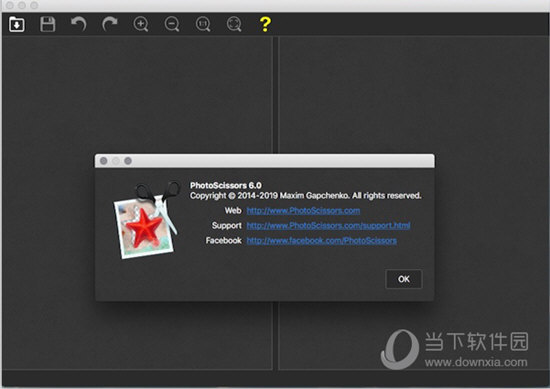The height and width of the screenshot is (389, 550).
Task: Open the PhotoScissors support page link
Action: pyautogui.click(x=328, y=226)
